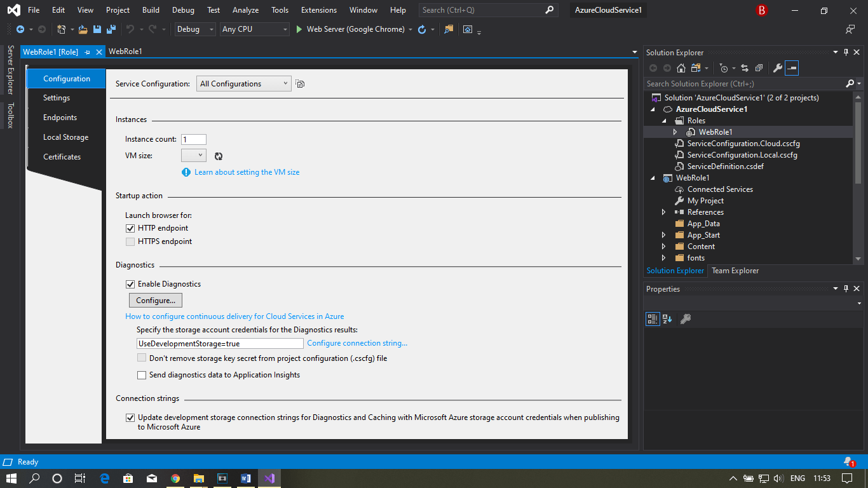868x488 pixels.
Task: Uncheck Update development storage connection strings
Action: click(x=130, y=417)
